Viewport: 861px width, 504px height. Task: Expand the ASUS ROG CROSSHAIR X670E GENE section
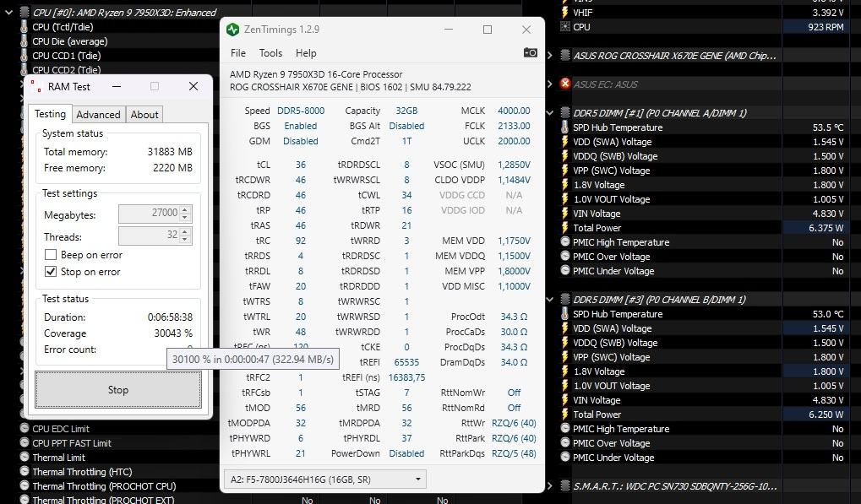(x=550, y=55)
